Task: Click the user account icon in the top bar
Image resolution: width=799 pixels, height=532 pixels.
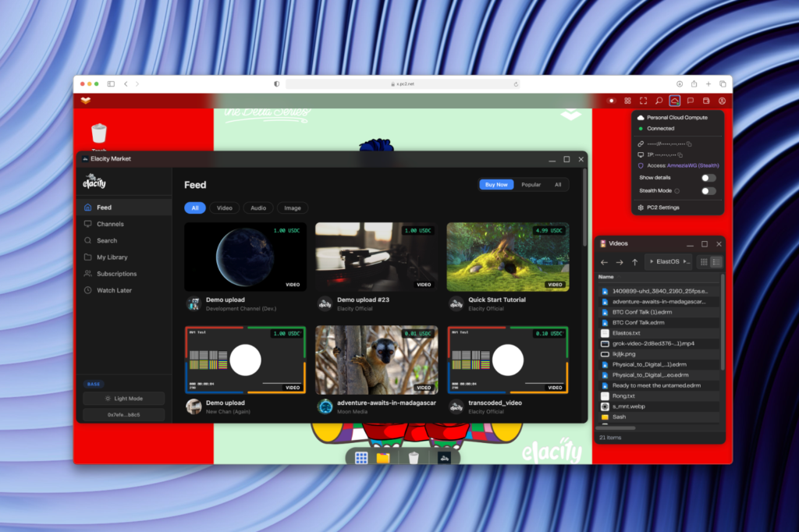Action: tap(723, 101)
